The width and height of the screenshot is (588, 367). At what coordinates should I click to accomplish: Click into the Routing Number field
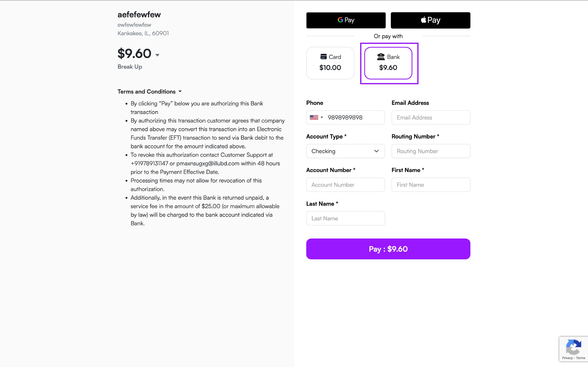[431, 151]
